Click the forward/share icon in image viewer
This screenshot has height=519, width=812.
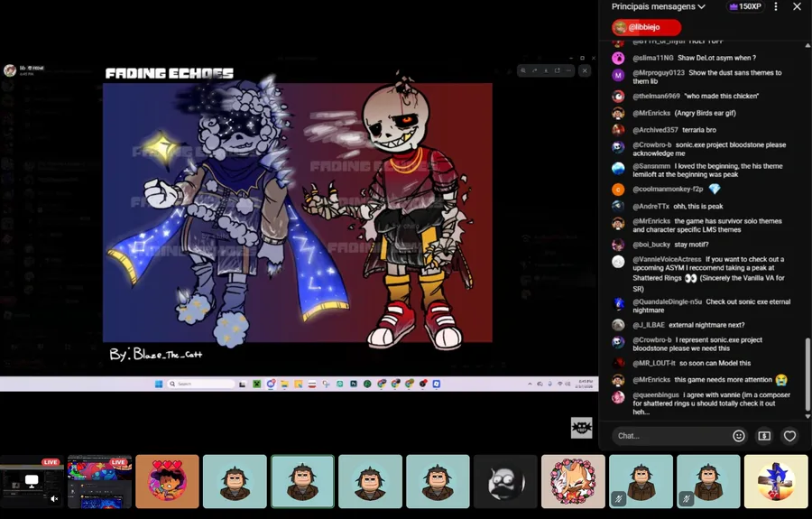[x=534, y=70]
